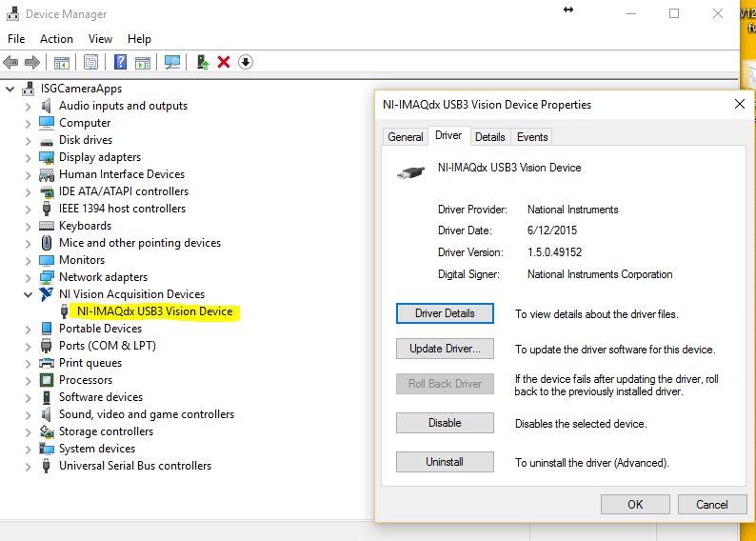Click the Uninstall button in the dialog
The height and width of the screenshot is (541, 756).
445,462
